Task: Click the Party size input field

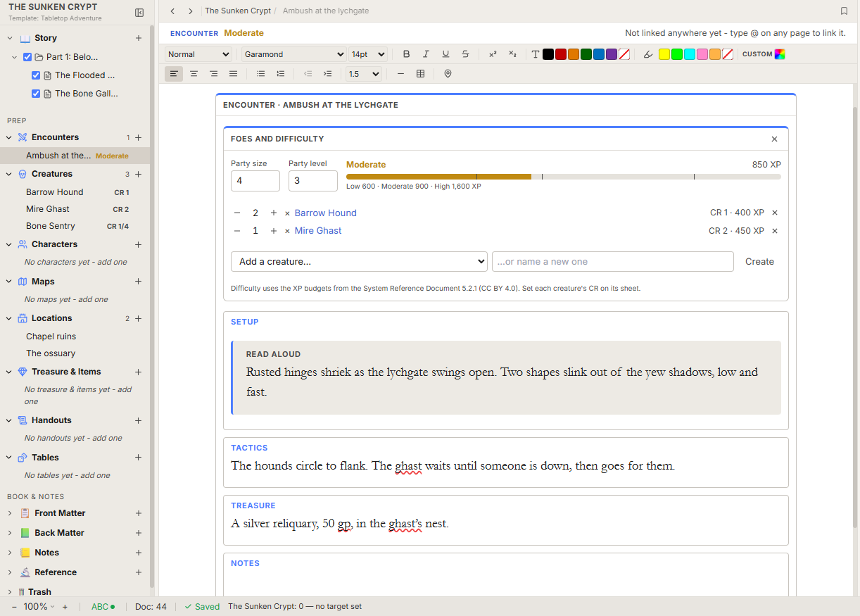Action: point(255,181)
